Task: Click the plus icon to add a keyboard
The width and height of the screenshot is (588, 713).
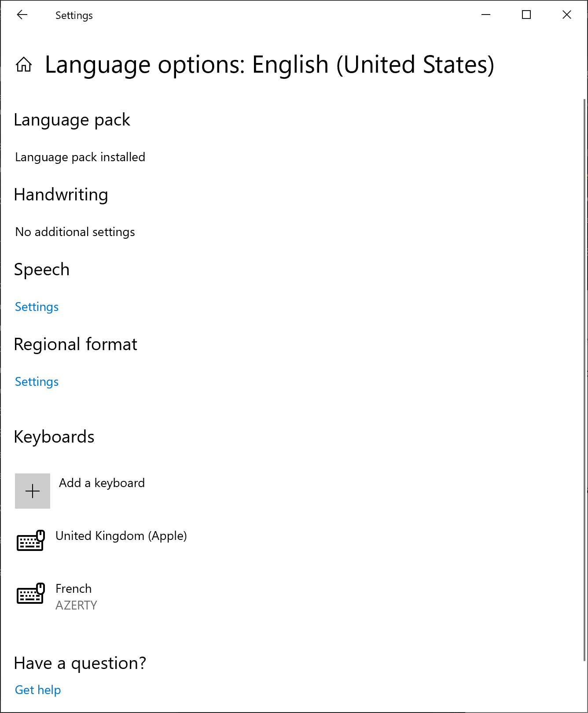Action: [x=33, y=491]
